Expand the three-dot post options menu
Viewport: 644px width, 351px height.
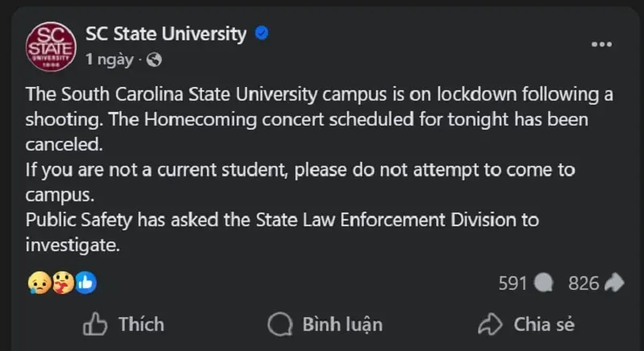point(601,44)
